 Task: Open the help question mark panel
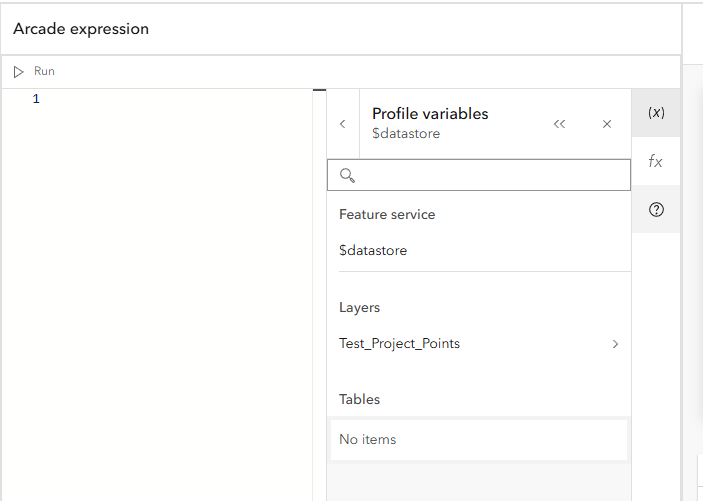[x=656, y=209]
